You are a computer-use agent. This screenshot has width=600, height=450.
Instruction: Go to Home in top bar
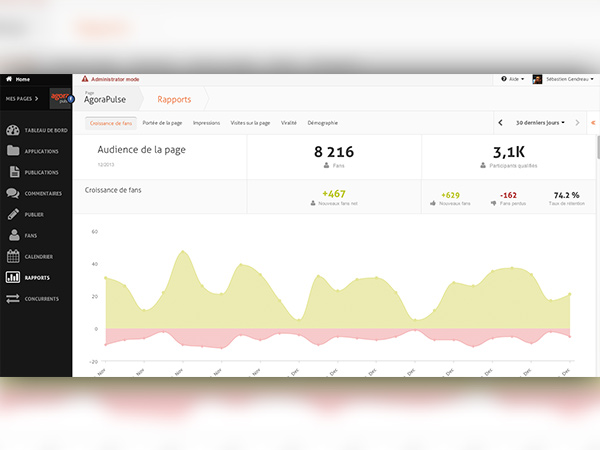(x=18, y=79)
